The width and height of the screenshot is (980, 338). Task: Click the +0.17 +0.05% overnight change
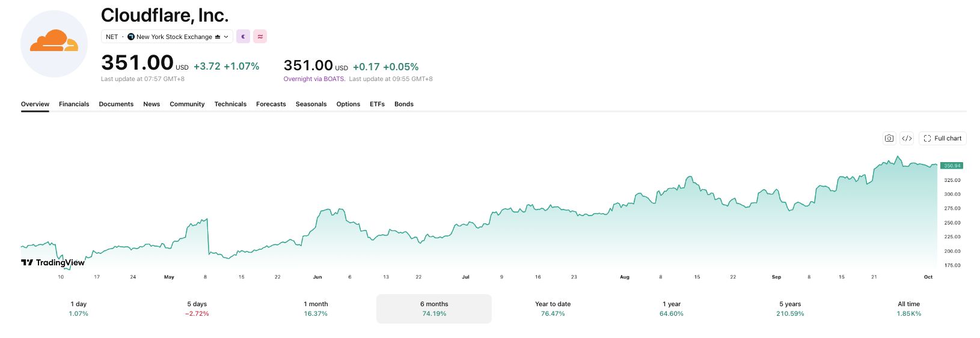[386, 67]
